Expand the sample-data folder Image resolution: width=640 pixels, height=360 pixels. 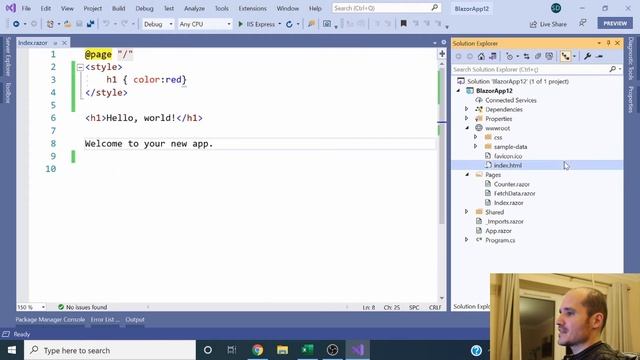point(476,146)
